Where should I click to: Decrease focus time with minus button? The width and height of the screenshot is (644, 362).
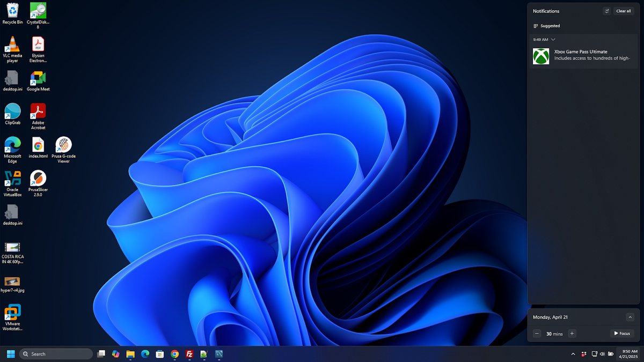[x=537, y=334]
